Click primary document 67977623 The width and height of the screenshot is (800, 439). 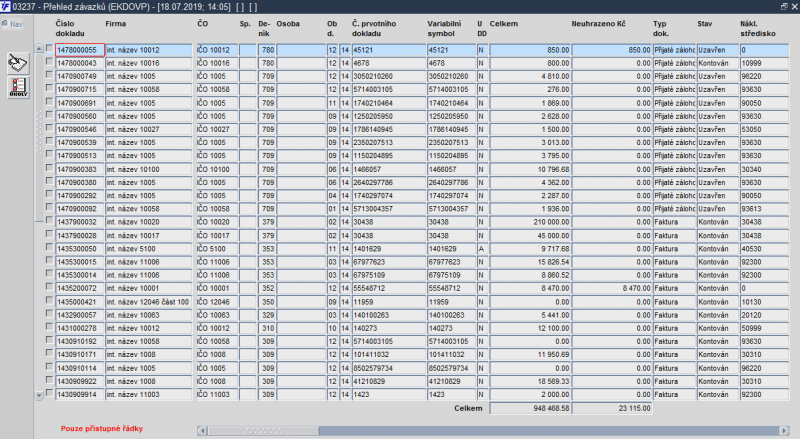coord(389,262)
